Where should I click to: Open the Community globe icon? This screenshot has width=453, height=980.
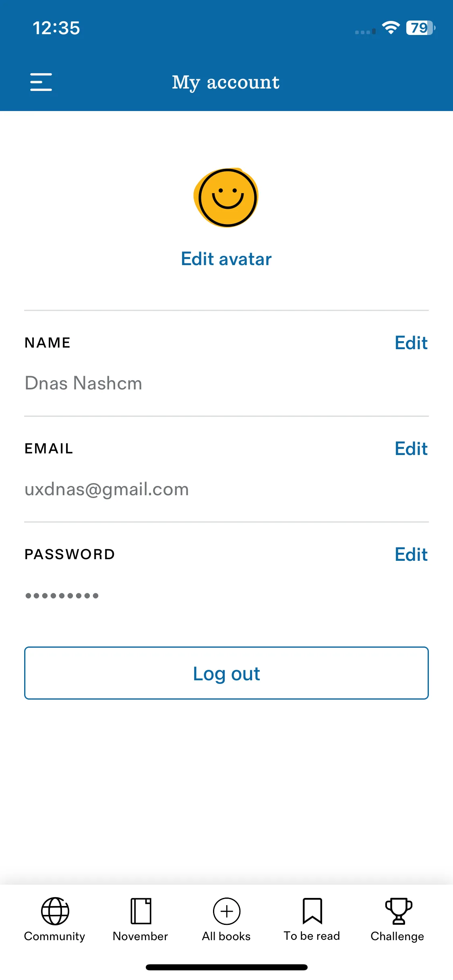(55, 911)
